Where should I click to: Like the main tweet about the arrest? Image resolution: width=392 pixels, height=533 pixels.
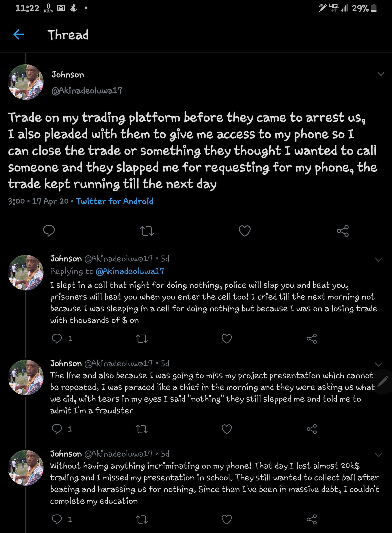[244, 231]
